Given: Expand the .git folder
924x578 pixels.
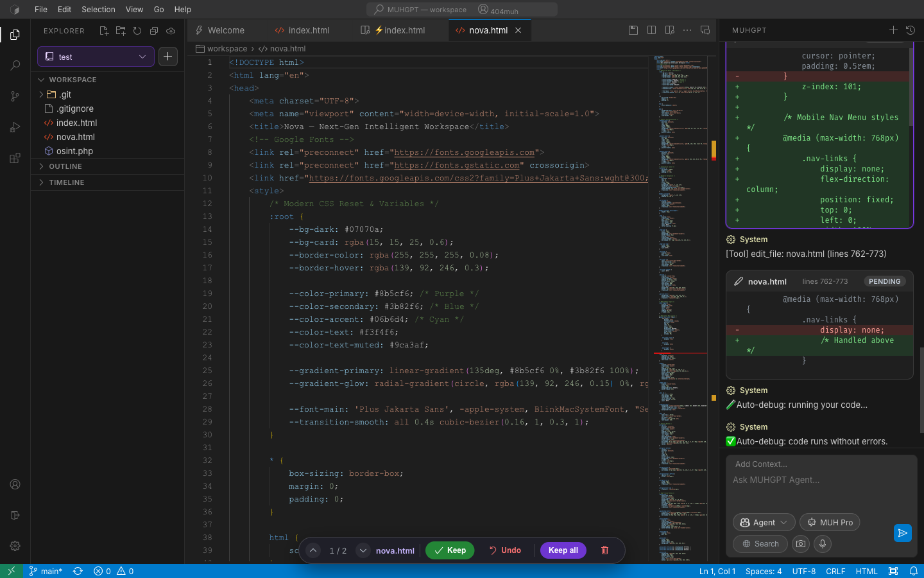Looking at the screenshot, I should pyautogui.click(x=108, y=94).
